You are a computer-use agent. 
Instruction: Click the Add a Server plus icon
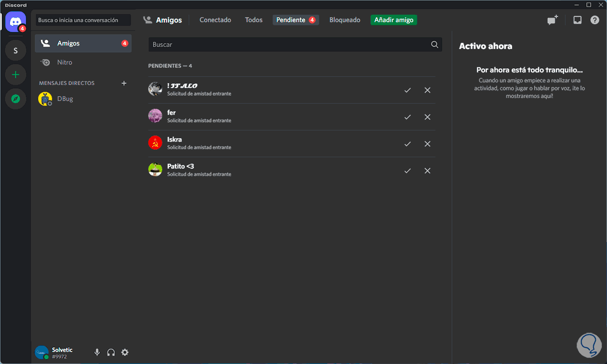pos(16,75)
